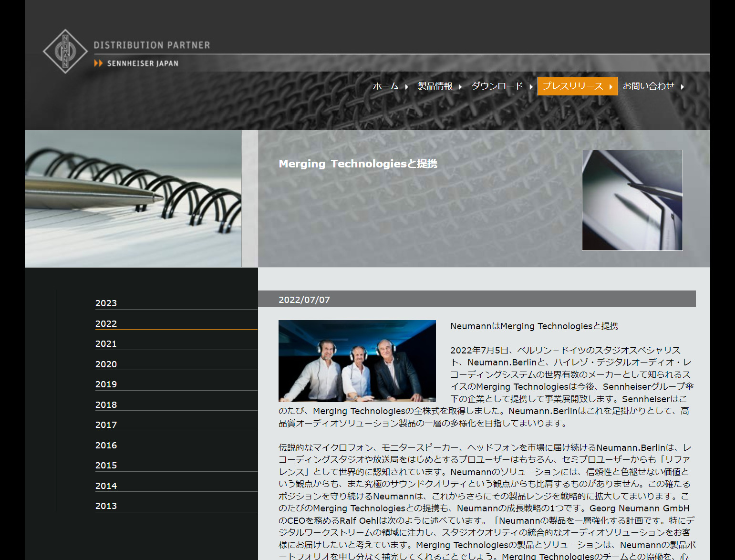Go to the 2015 archive year
Image resolution: width=735 pixels, height=560 pixels.
point(106,466)
